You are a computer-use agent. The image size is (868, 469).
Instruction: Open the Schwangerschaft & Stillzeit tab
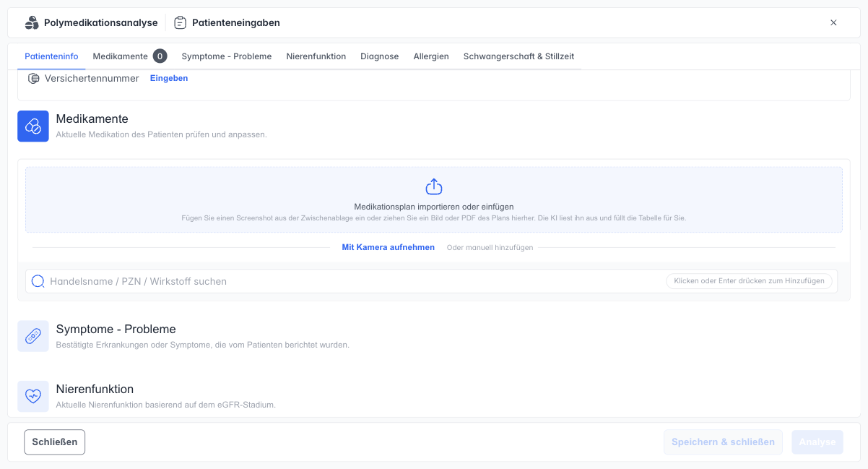(519, 56)
